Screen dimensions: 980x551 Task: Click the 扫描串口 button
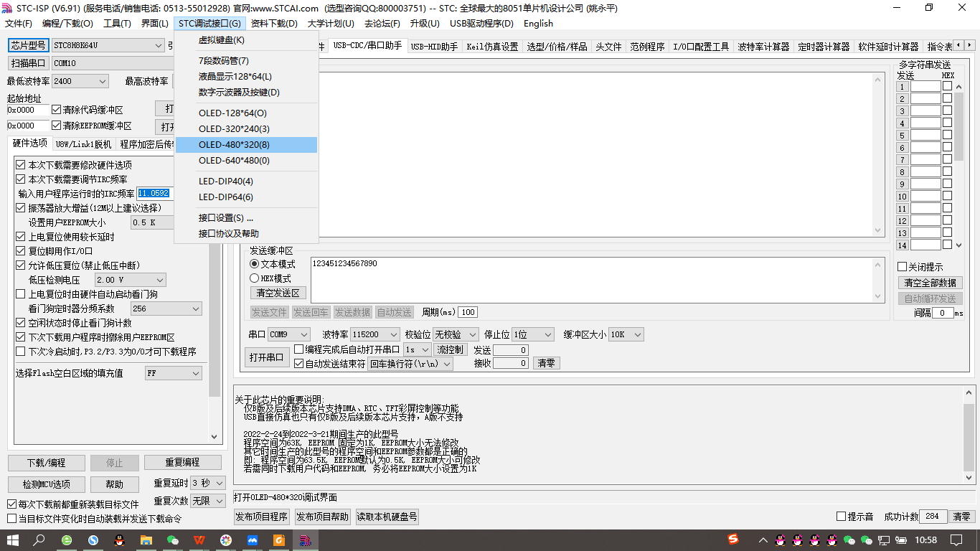pos(28,63)
